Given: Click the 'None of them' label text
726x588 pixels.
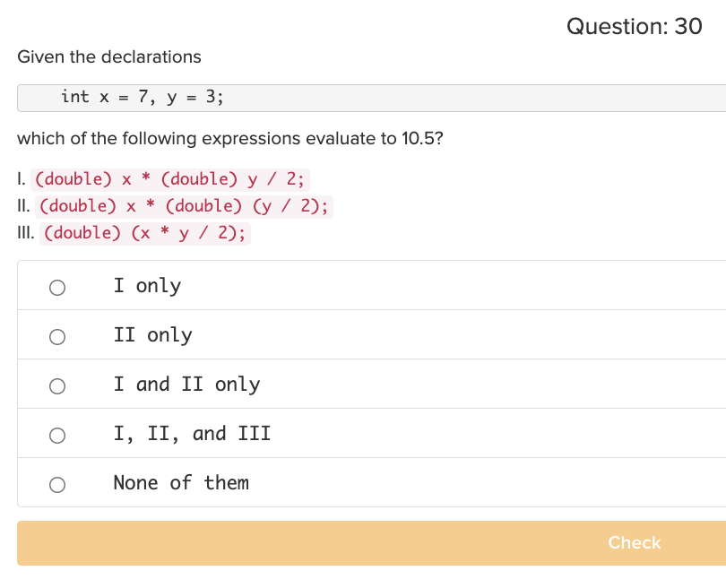Looking at the screenshot, I should [181, 483].
